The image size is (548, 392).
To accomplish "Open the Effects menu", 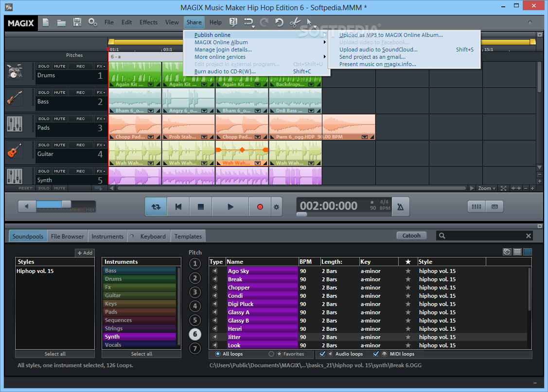I will [148, 22].
